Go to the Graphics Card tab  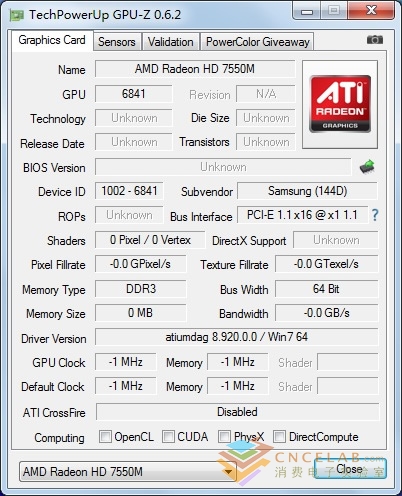[x=52, y=40]
